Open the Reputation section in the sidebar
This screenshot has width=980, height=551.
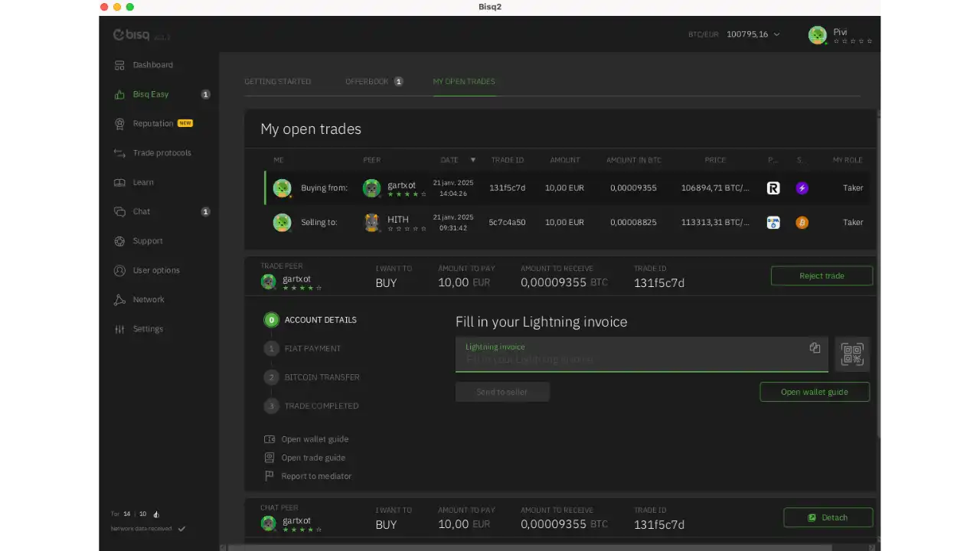click(x=153, y=123)
